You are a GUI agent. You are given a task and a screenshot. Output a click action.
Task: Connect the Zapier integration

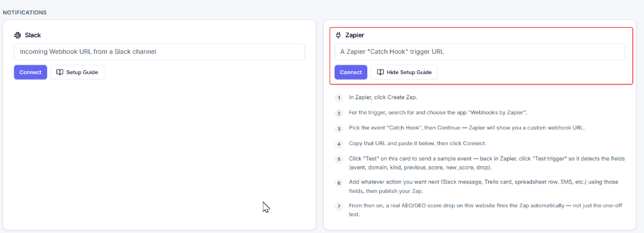click(351, 72)
